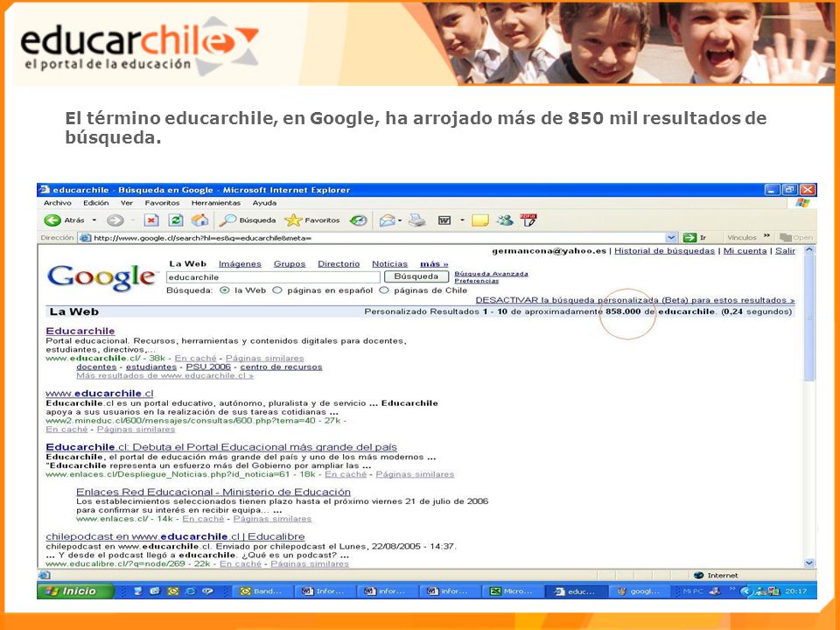Click the scrollbar down arrow
Viewport: 840px width, 630px height.
[x=809, y=563]
